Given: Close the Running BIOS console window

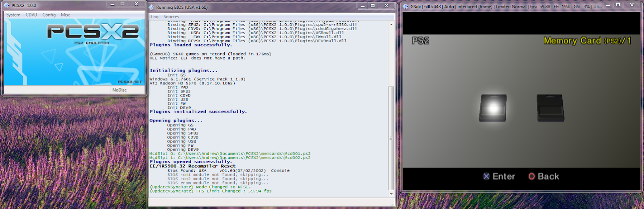Looking at the screenshot, I should [386, 6].
